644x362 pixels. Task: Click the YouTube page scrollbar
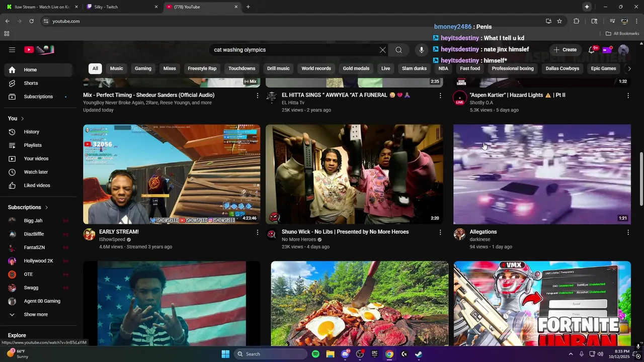[641, 178]
